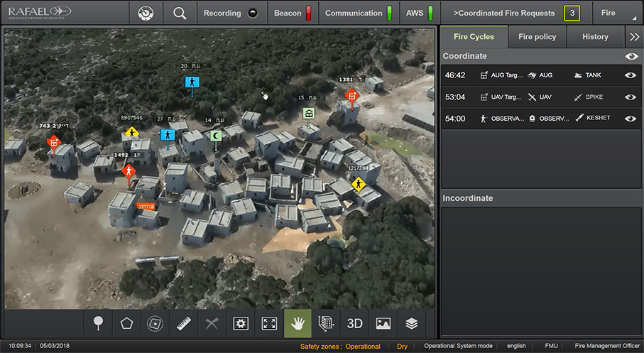The width and height of the screenshot is (644, 353).
Task: Activate the hand pan tool
Action: point(298,323)
